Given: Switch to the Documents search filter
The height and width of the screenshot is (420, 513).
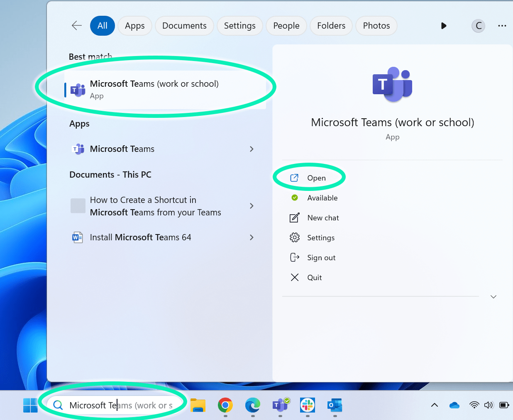Looking at the screenshot, I should tap(184, 25).
